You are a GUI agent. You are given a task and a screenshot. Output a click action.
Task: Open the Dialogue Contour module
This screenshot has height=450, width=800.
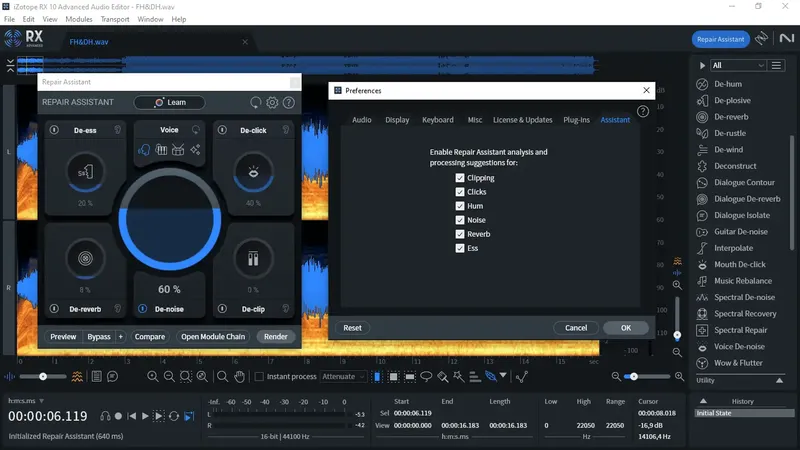click(744, 182)
